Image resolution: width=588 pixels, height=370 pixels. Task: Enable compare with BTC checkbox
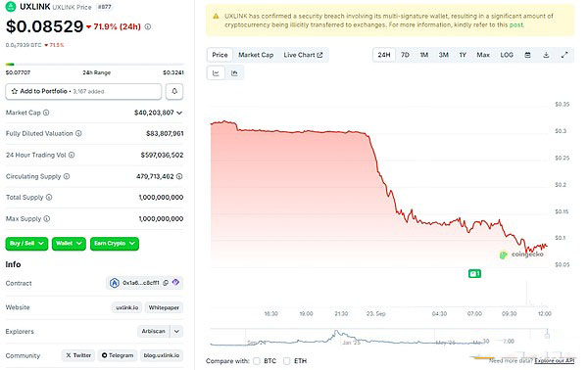[x=257, y=361]
